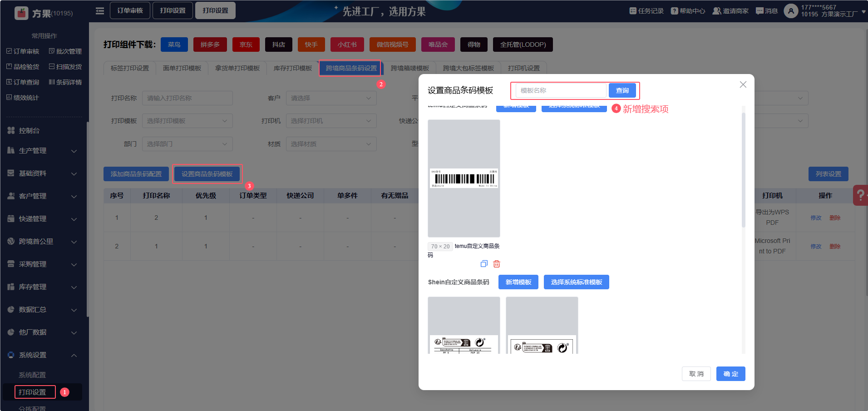This screenshot has width=868, height=411.
Task: Open the help center icon
Action: 675,11
